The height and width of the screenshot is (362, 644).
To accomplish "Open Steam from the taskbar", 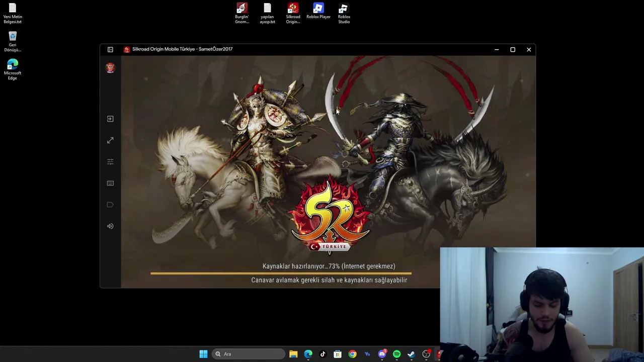I will click(x=411, y=354).
